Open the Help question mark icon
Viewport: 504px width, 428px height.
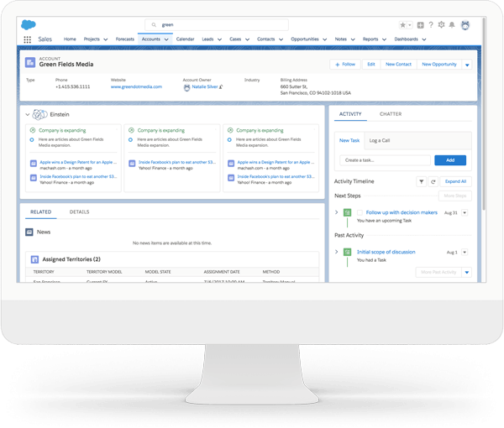point(431,24)
